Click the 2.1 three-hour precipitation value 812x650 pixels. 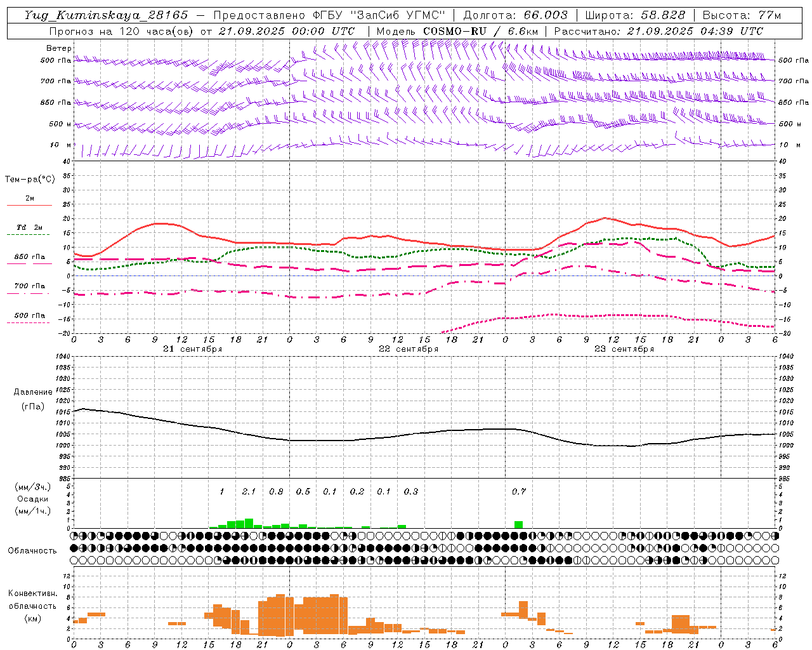[x=249, y=491]
